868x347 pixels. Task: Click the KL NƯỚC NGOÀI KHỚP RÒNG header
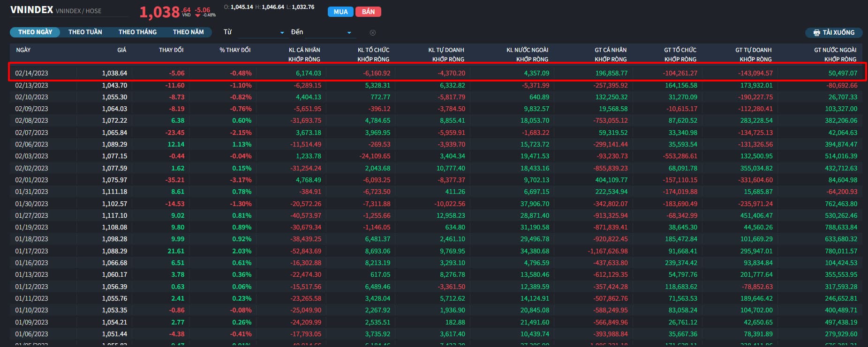[528, 54]
